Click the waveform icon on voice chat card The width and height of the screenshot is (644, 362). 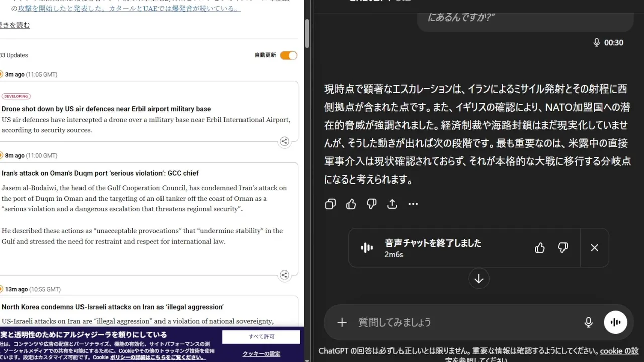[367, 248]
